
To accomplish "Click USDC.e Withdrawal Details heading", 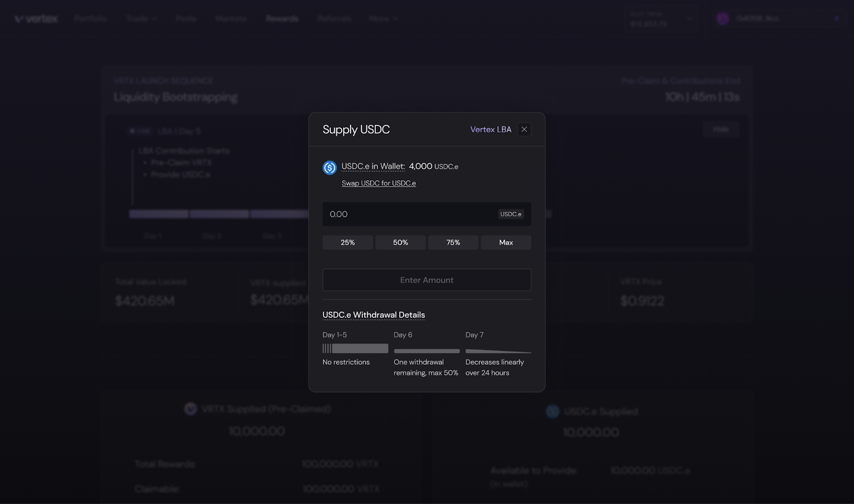I will point(374,315).
